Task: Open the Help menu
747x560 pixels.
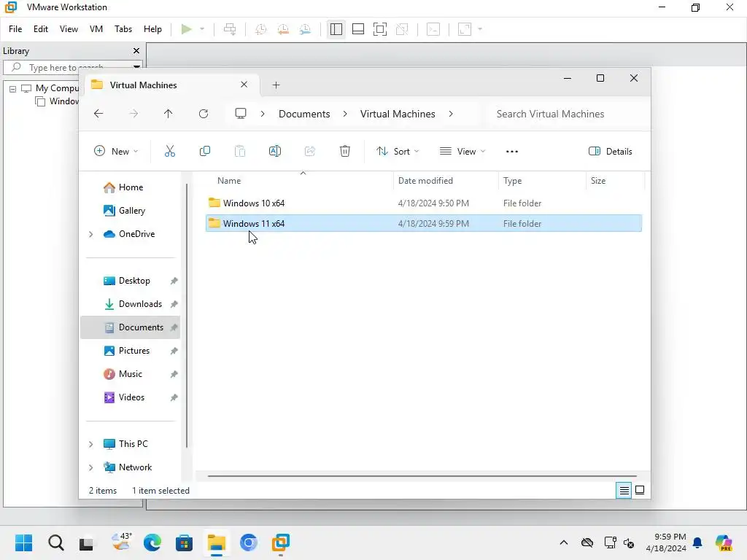Action: point(152,29)
